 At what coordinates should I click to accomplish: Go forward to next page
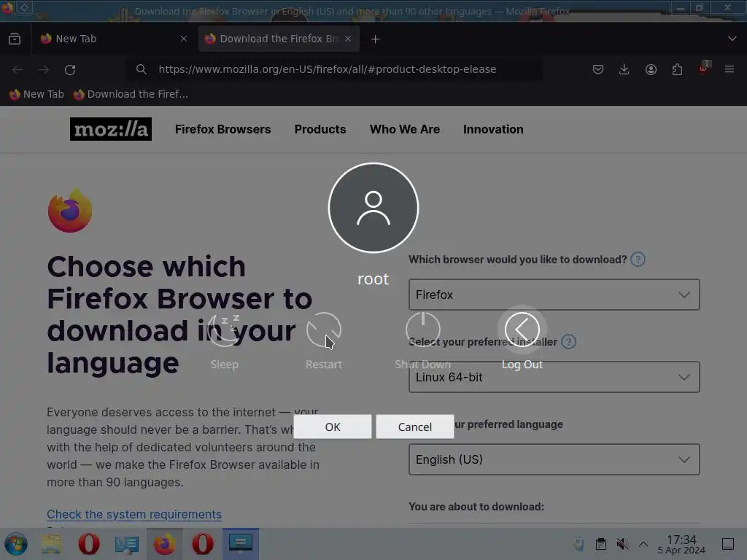coord(44,69)
